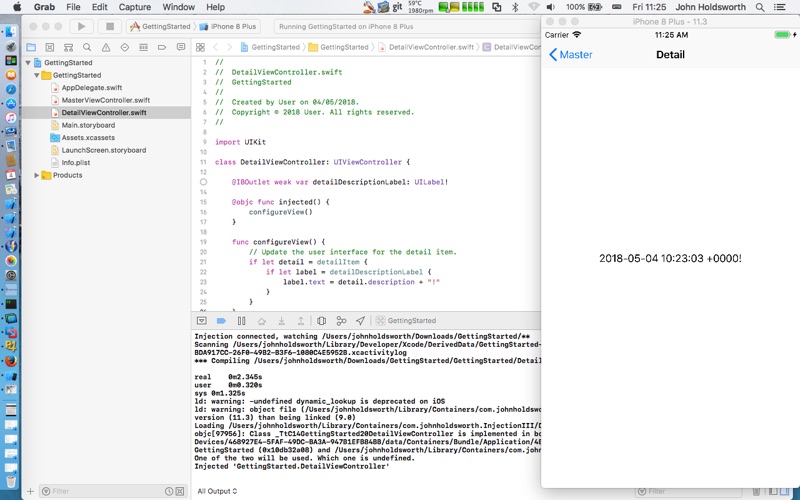Screen dimensions: 800x500
Task: Click the Simulate Location arrow icon
Action: pyautogui.click(x=360, y=320)
